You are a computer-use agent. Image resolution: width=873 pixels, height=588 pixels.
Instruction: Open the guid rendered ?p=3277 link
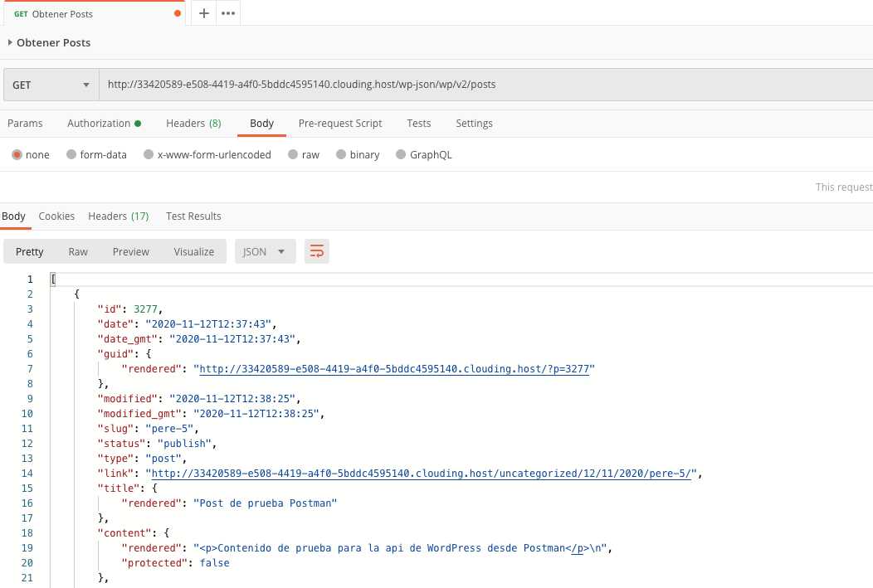393,369
